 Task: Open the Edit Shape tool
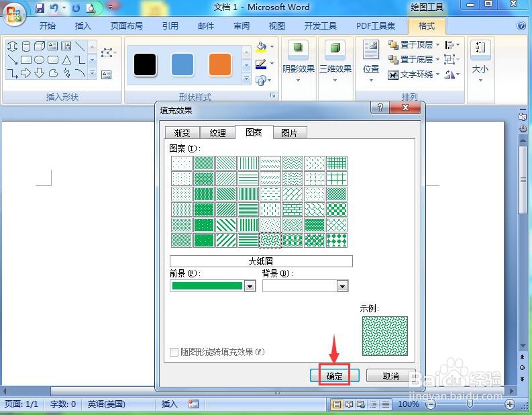[109, 53]
